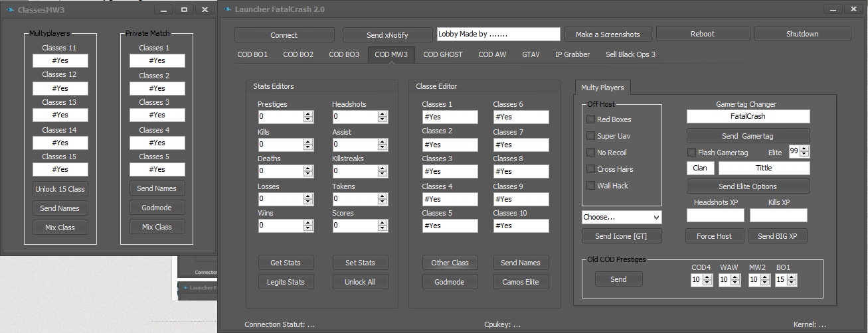Open the Choose... dropdown

click(622, 217)
